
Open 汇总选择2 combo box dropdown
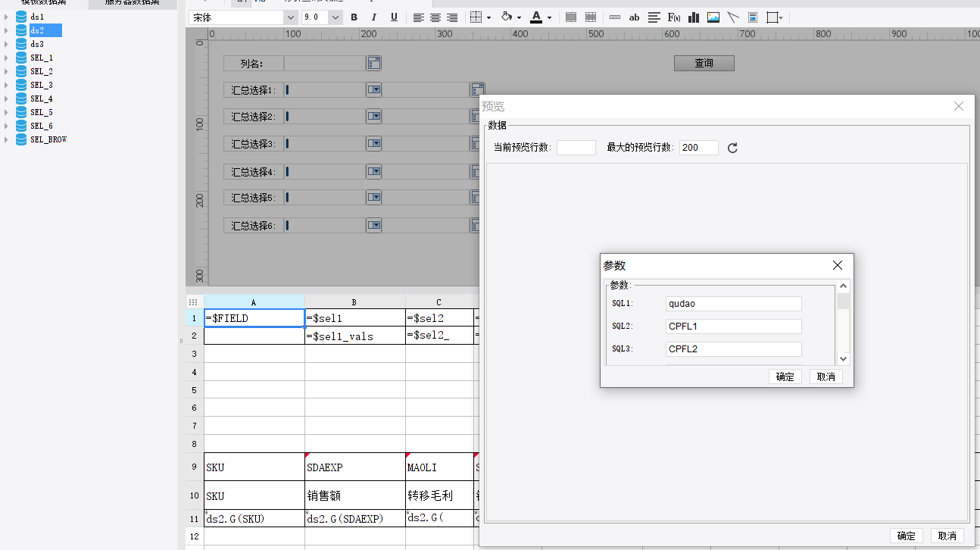[x=374, y=117]
